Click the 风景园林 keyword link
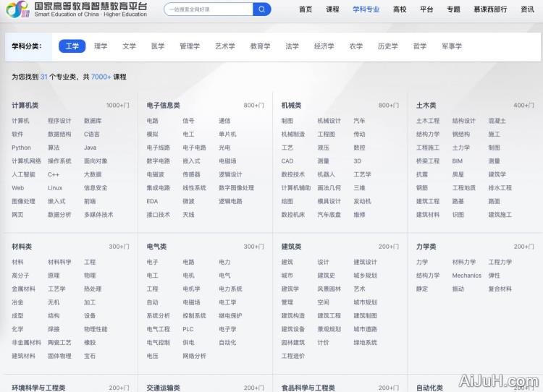The height and width of the screenshot is (392, 543). point(329,289)
